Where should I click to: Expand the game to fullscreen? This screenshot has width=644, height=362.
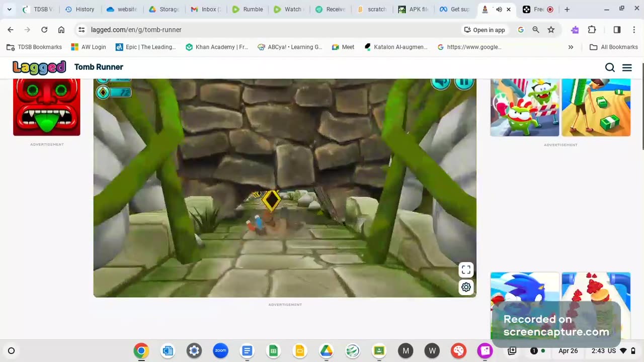[x=466, y=270]
